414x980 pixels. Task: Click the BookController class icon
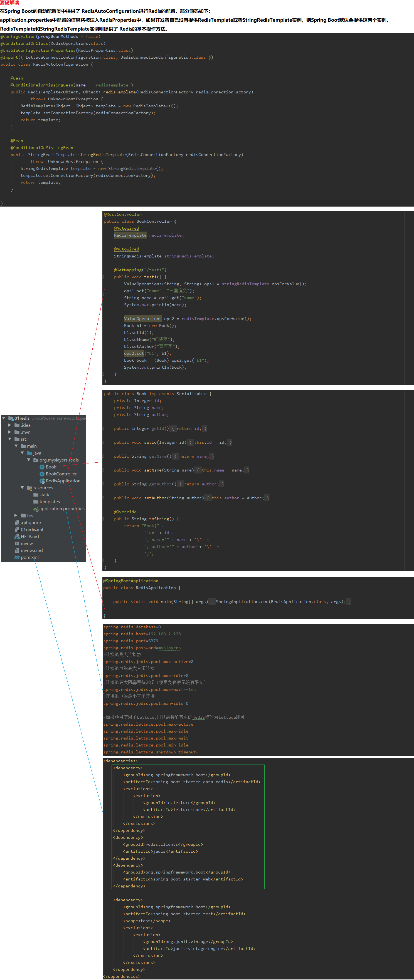[42, 474]
